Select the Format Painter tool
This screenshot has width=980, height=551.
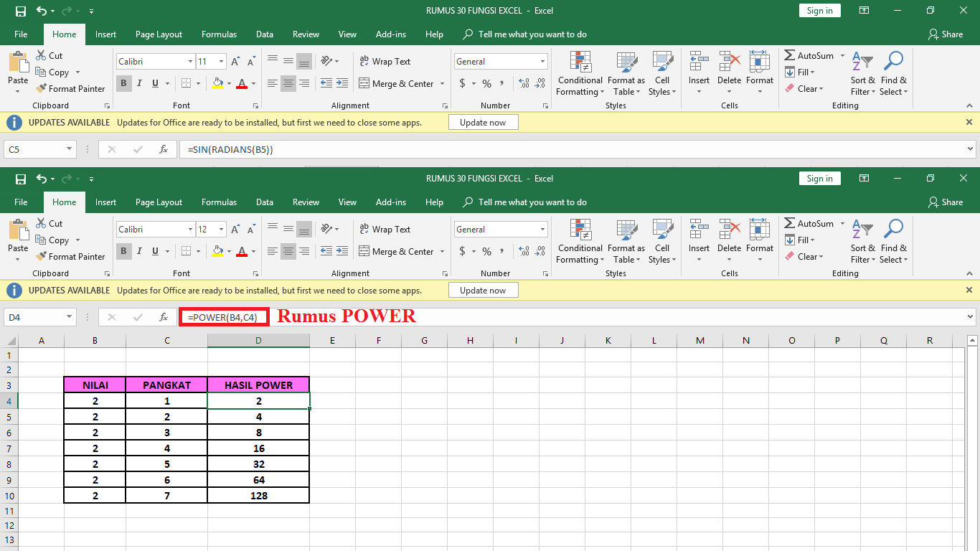click(70, 256)
